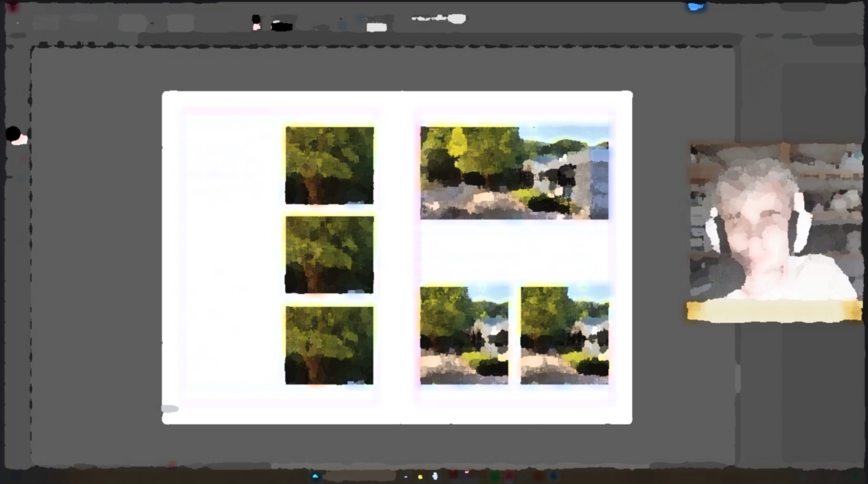Click the black fill swatch in left toolbox
Image resolution: width=868 pixels, height=484 pixels.
[x=13, y=134]
